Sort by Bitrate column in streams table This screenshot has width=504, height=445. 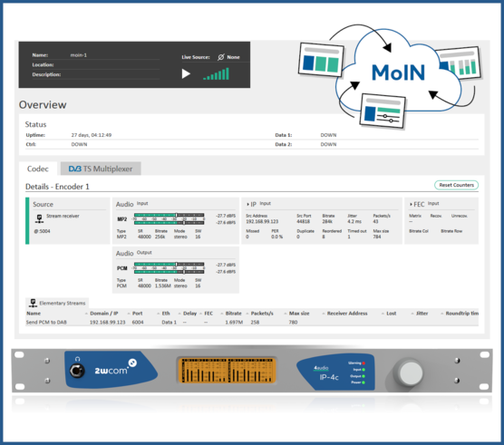click(233, 314)
